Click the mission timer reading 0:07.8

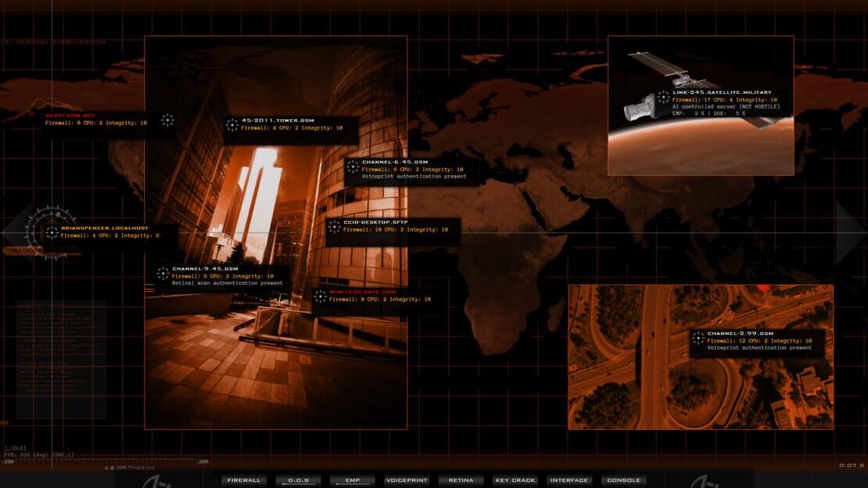pos(850,465)
